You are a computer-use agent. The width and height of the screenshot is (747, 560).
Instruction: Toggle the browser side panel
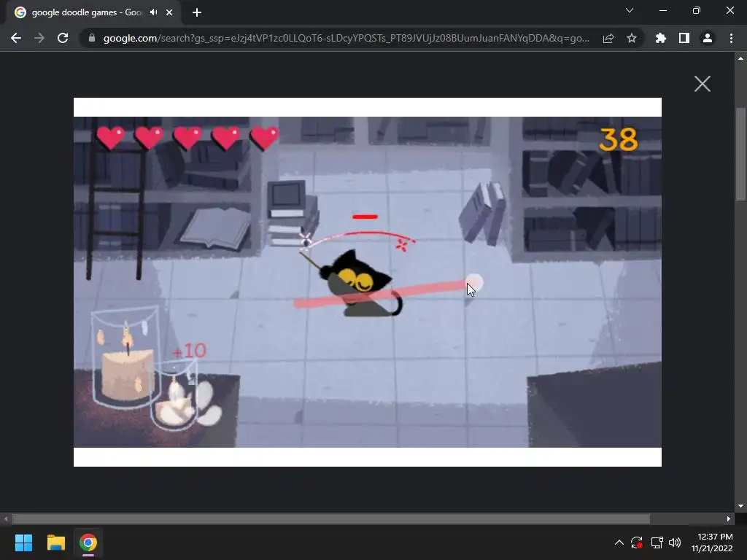pos(684,38)
